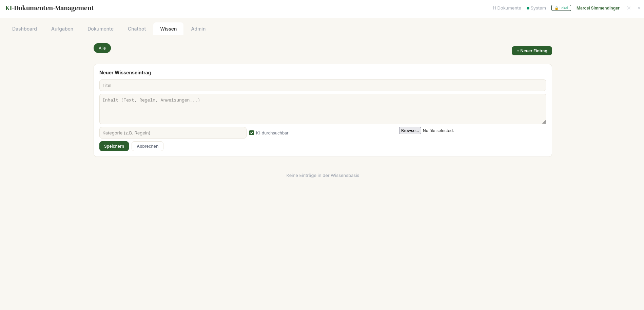Image resolution: width=644 pixels, height=310 pixels.
Task: Open the Chatbot tab
Action: click(x=137, y=29)
